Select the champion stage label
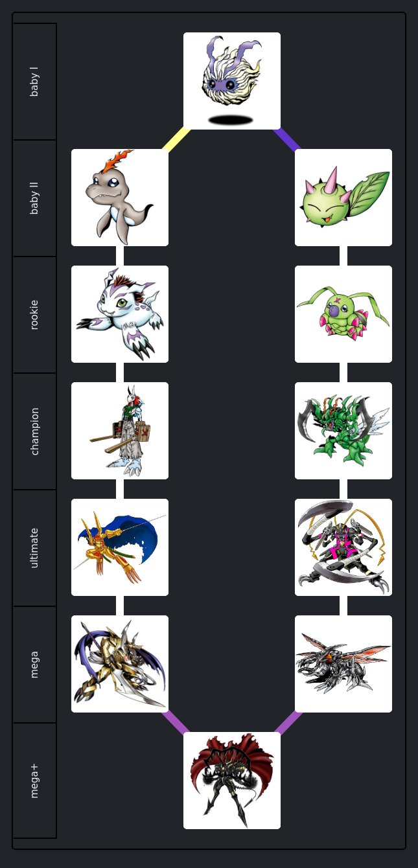 [x=34, y=431]
